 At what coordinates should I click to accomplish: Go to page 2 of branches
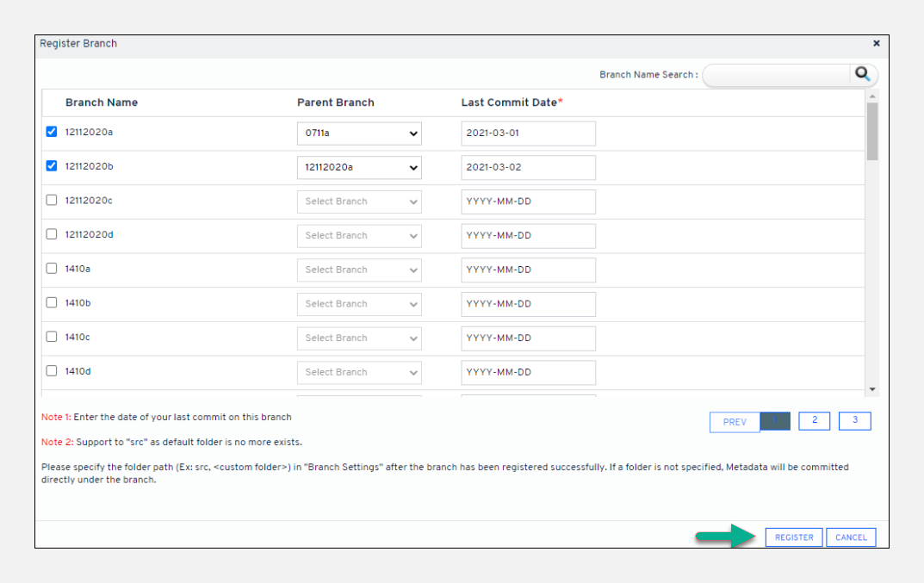click(x=815, y=420)
